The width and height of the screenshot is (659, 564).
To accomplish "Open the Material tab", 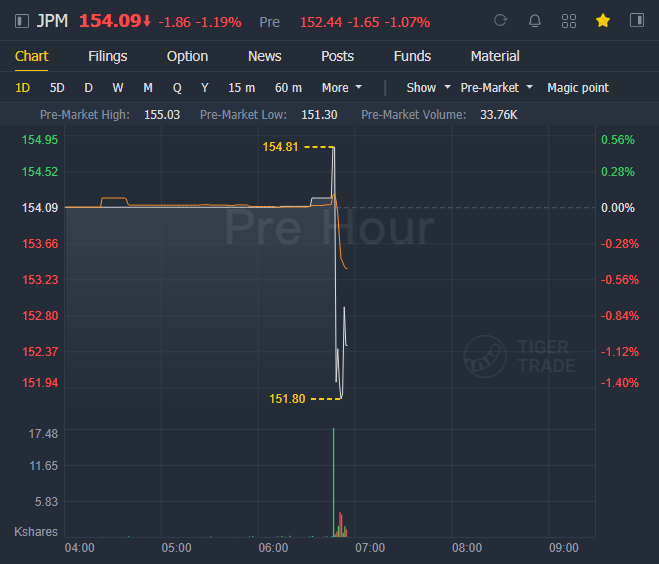I will [495, 56].
